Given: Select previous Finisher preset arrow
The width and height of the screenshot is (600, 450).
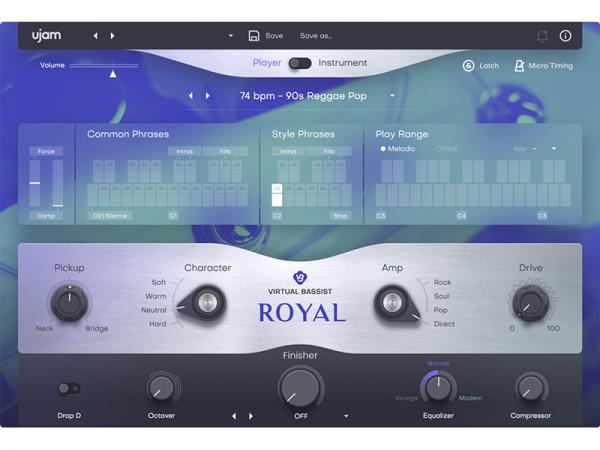Looking at the screenshot, I should [234, 416].
